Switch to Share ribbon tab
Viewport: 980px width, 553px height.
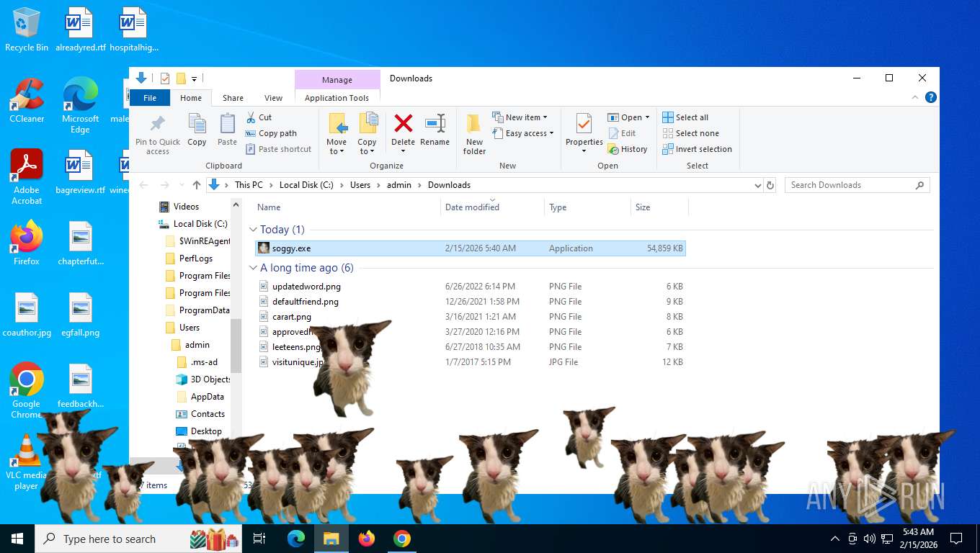tap(233, 98)
